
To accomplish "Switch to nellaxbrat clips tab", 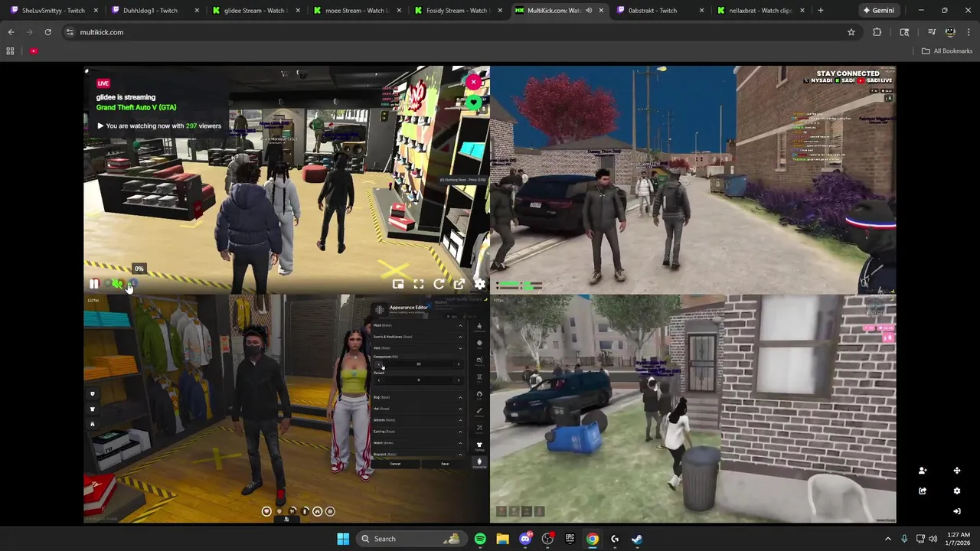I will 761,11.
